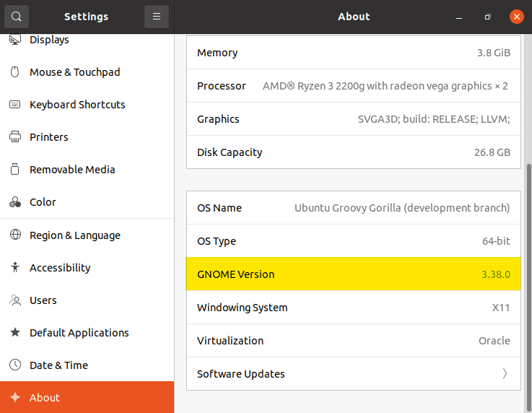Image resolution: width=532 pixels, height=413 pixels.
Task: Click the printer icon in sidebar
Action: (x=15, y=136)
